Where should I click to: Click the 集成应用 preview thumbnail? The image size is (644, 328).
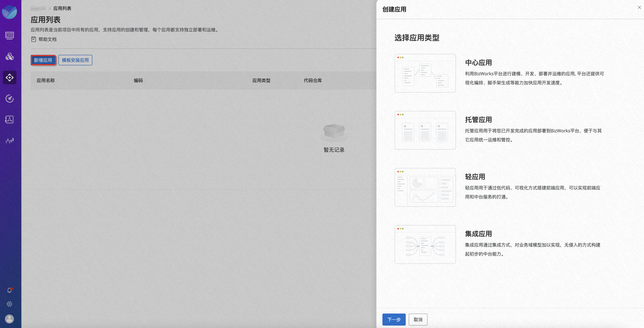[425, 244]
